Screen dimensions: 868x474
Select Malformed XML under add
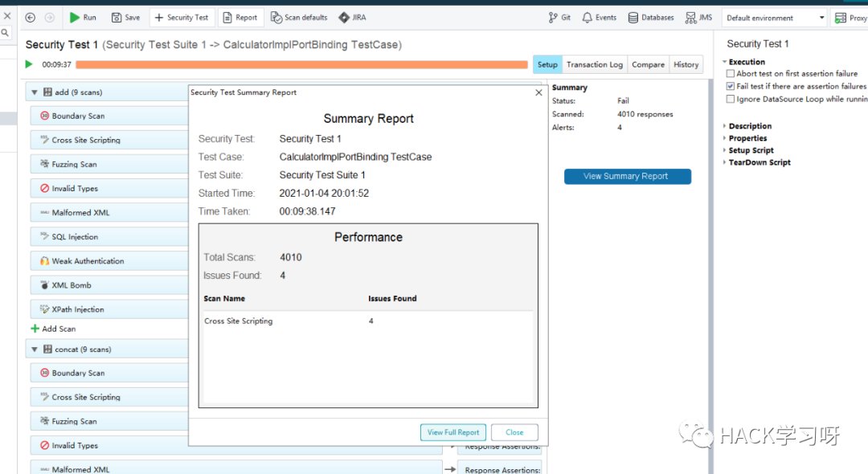click(109, 212)
